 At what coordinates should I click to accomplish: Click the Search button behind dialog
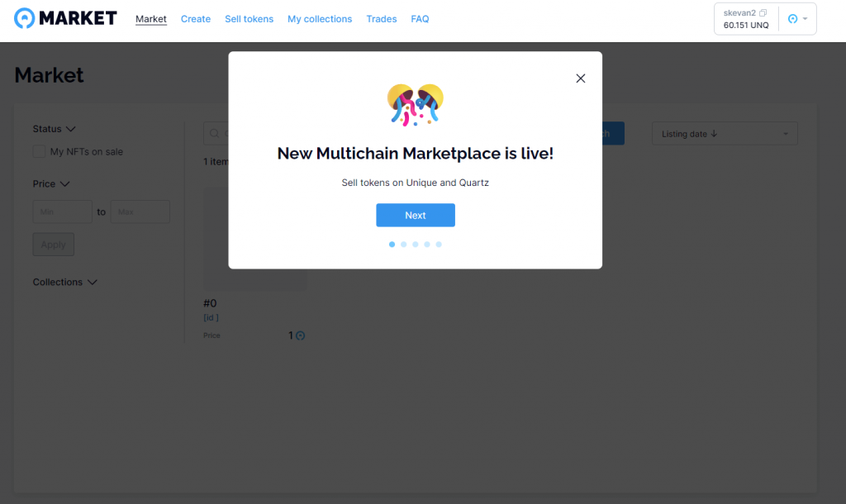click(x=614, y=133)
